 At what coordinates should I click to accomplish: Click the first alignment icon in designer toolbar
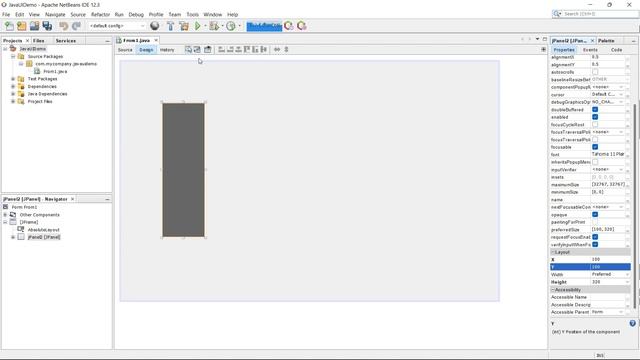click(221, 49)
